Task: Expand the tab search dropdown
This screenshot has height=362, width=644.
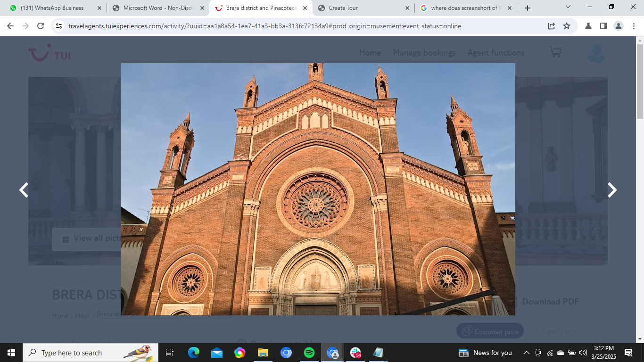Action: 568,8
